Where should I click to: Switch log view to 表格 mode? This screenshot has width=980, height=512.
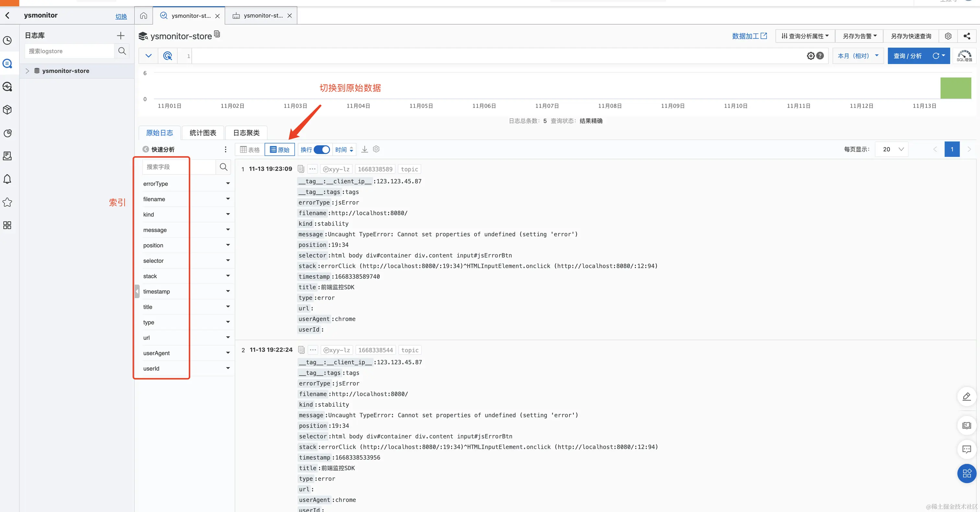point(250,149)
